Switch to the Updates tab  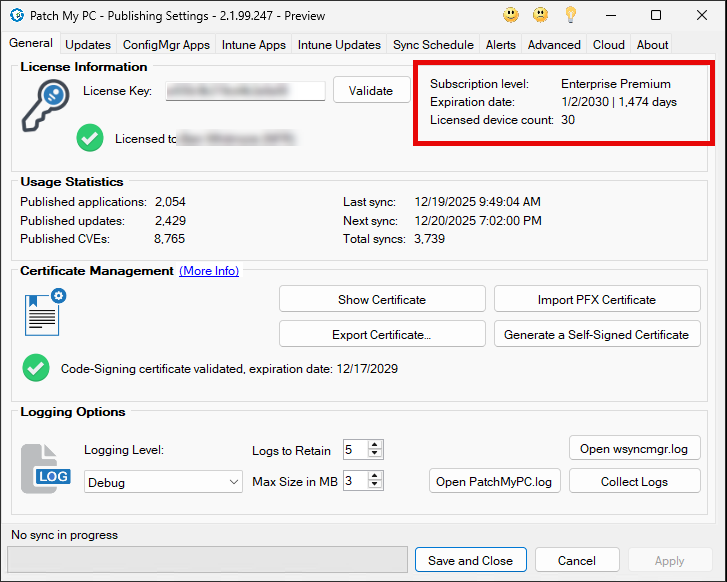pos(88,45)
